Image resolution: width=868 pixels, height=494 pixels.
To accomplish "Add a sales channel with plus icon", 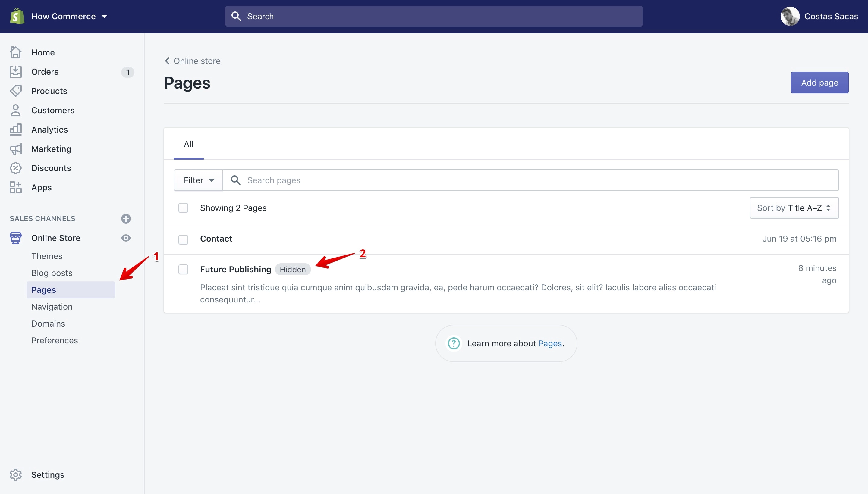I will point(126,218).
